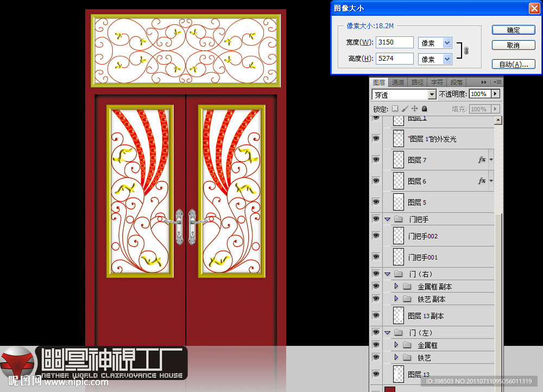The width and height of the screenshot is (543, 392).
Task: Click the layers panel scroll up arrow
Action: (x=498, y=120)
